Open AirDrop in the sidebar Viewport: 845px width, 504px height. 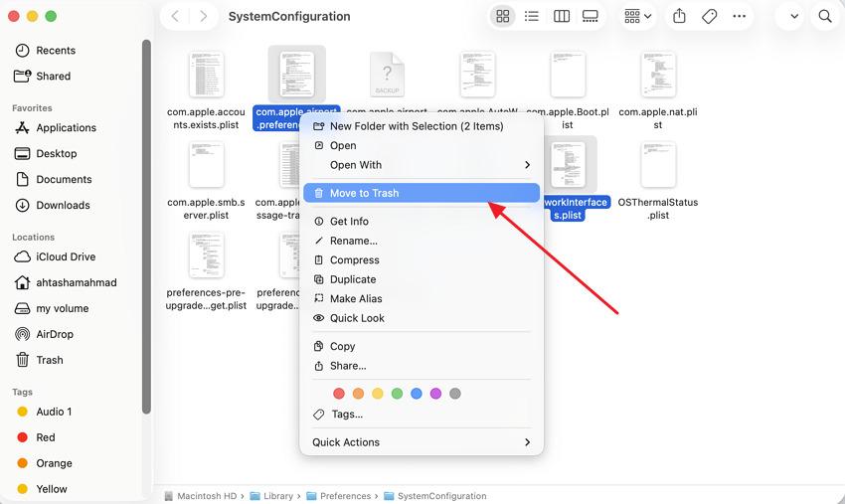[44, 335]
